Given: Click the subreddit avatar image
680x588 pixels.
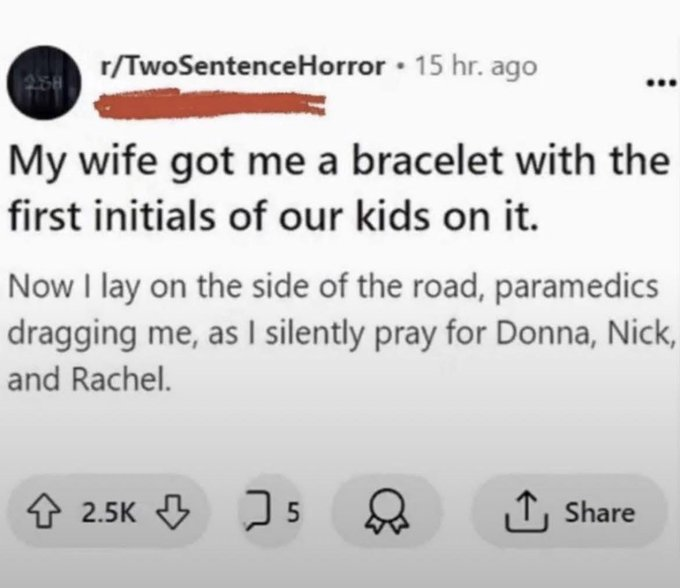Looking at the screenshot, I should pyautogui.click(x=44, y=82).
